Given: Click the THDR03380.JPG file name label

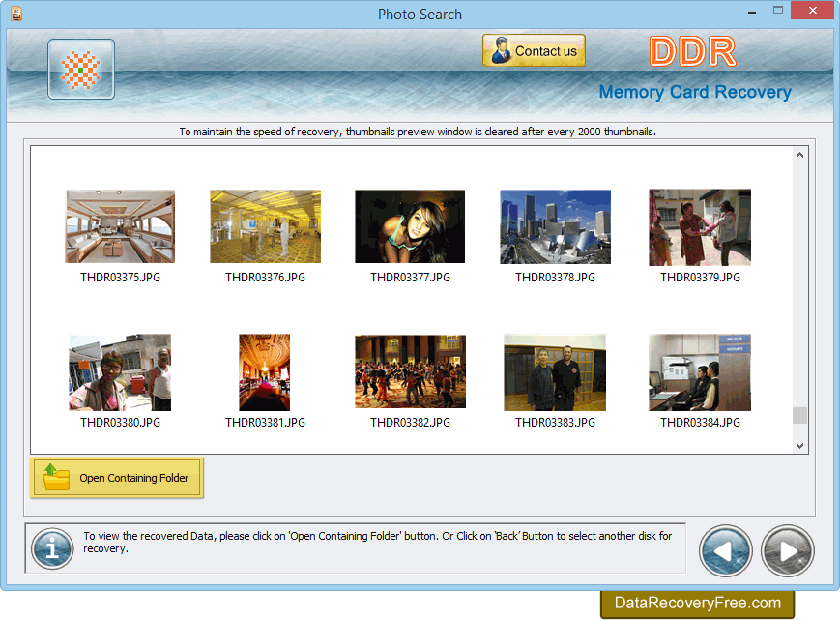Looking at the screenshot, I should [x=121, y=423].
